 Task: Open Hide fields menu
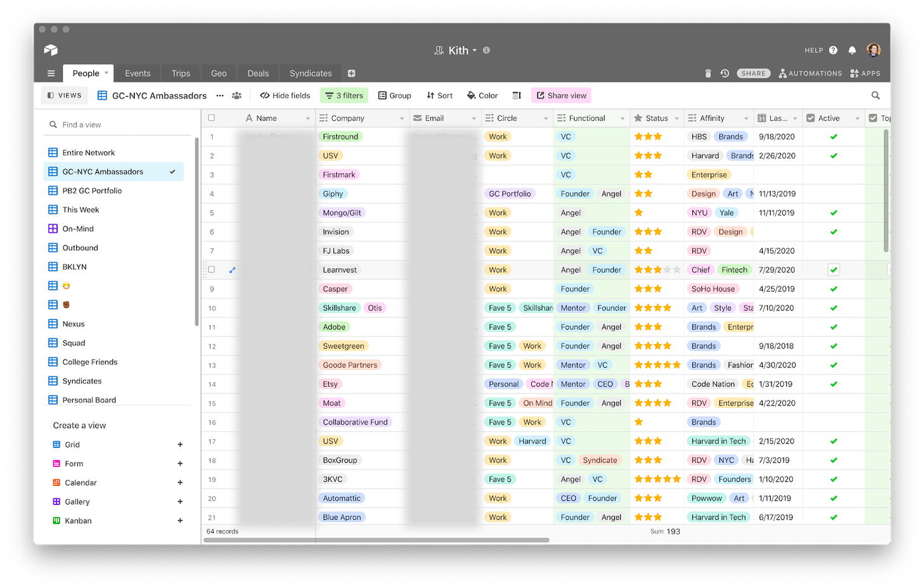tap(285, 96)
